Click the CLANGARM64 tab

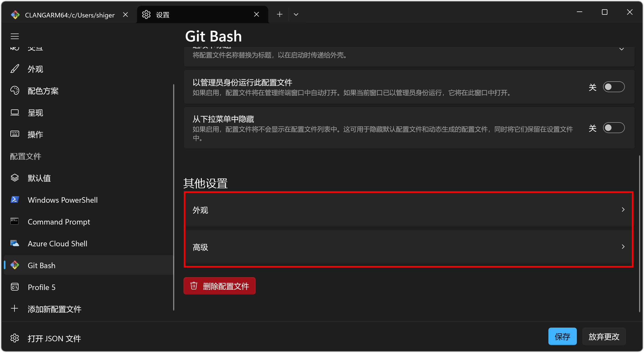click(67, 14)
